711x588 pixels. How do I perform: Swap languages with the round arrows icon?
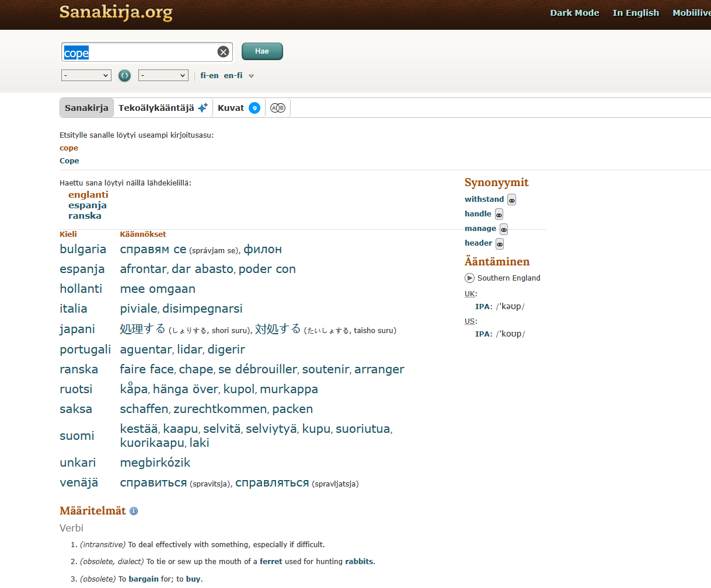(124, 75)
